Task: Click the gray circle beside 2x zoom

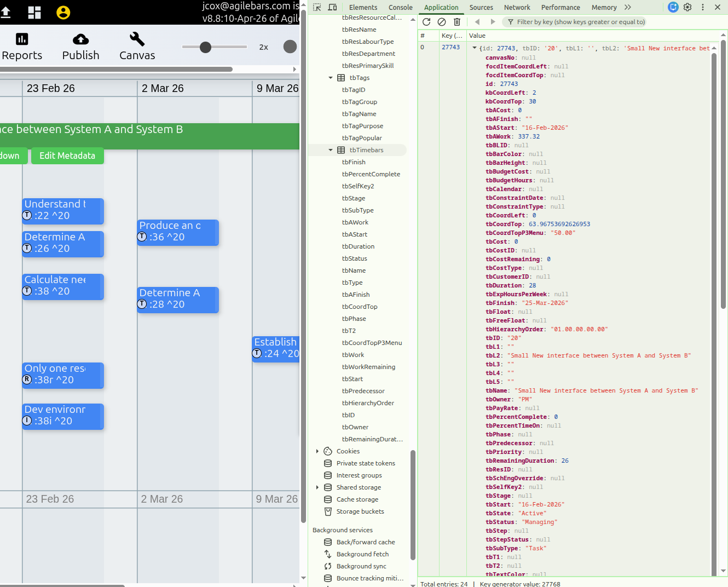Action: click(x=290, y=47)
